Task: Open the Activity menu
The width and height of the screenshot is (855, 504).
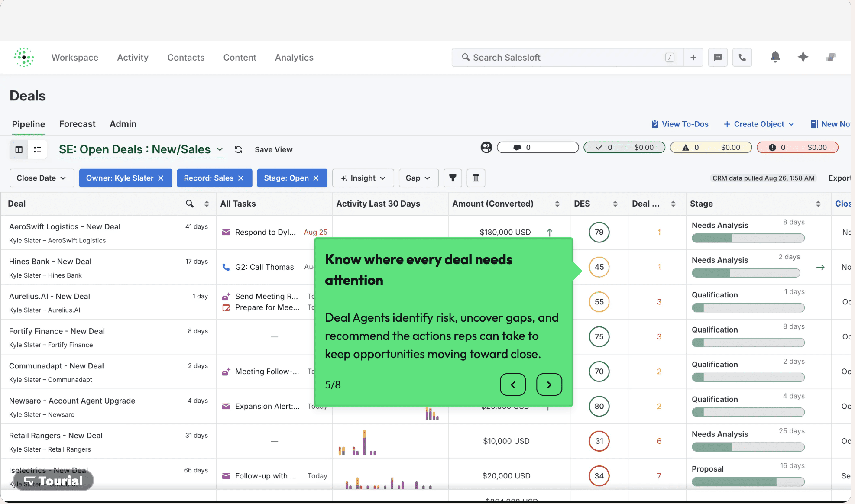Action: tap(133, 57)
